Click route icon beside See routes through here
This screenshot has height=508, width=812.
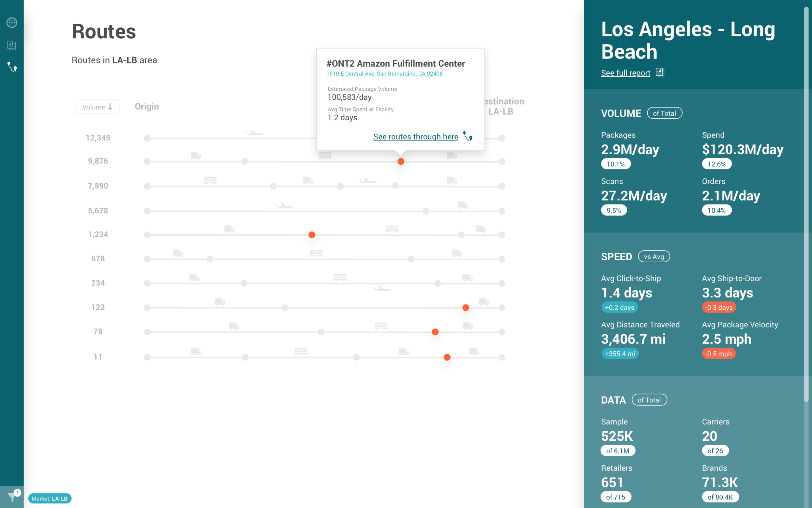pos(468,137)
